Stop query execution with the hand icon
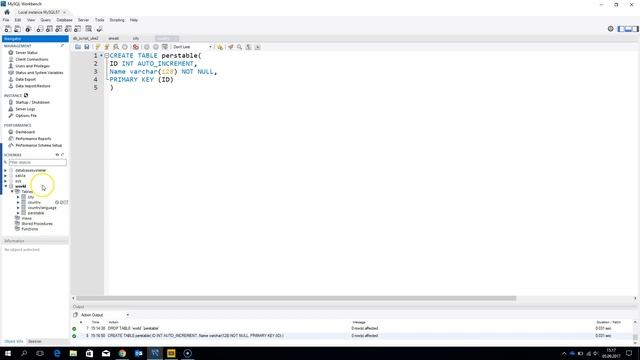The width and height of the screenshot is (640, 360). (125, 47)
